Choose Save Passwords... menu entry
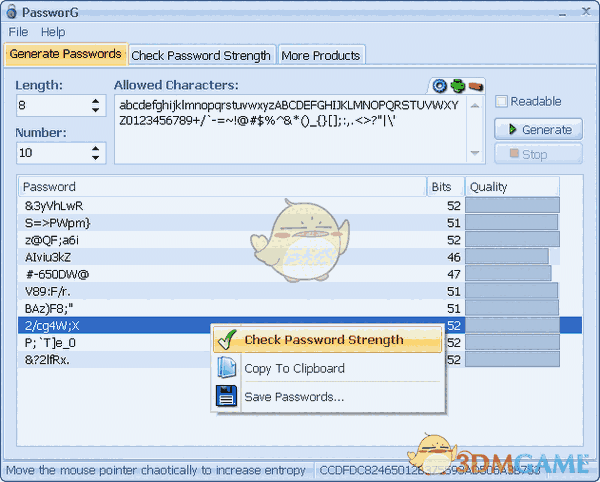The width and height of the screenshot is (600, 482). [328, 397]
